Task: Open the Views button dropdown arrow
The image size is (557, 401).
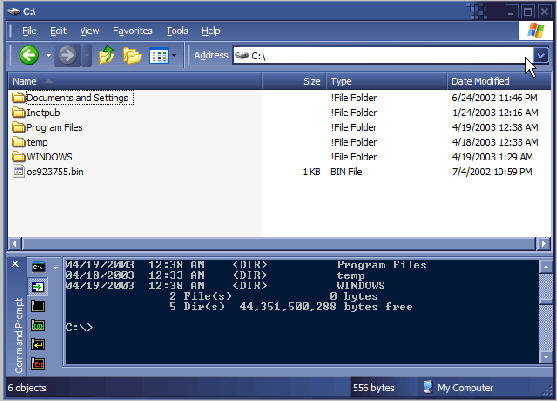Action: 174,55
